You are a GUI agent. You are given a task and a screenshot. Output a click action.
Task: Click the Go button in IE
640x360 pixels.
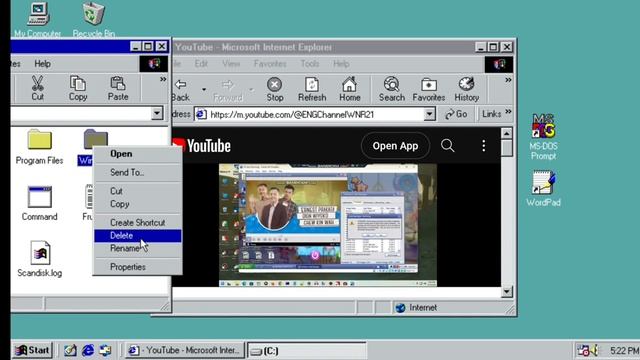click(x=456, y=114)
